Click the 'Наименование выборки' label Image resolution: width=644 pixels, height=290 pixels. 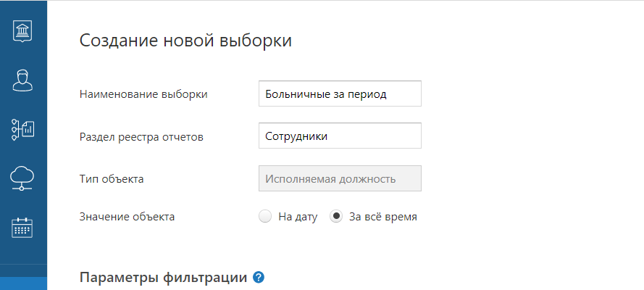(x=143, y=94)
